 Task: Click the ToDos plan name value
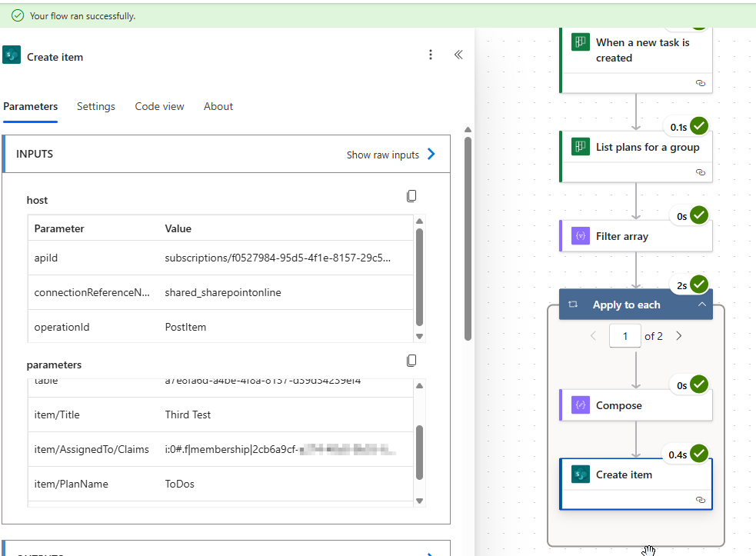(x=180, y=484)
